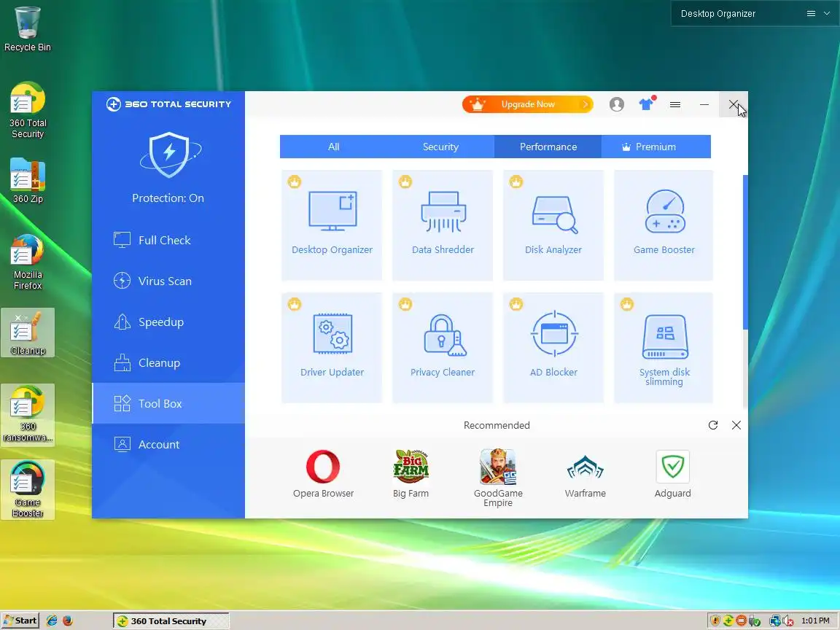Select the Game Booster desktop shortcut
Screen dimensions: 840x630
coord(27,490)
